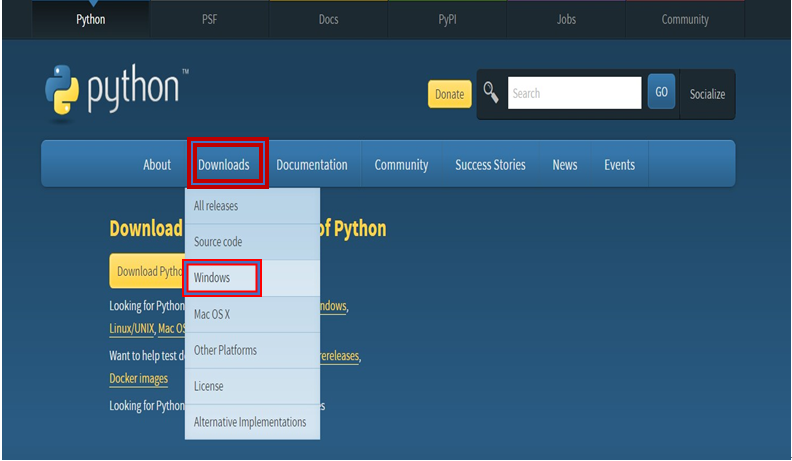
Task: Follow the prereleases link
Action: click(x=339, y=356)
